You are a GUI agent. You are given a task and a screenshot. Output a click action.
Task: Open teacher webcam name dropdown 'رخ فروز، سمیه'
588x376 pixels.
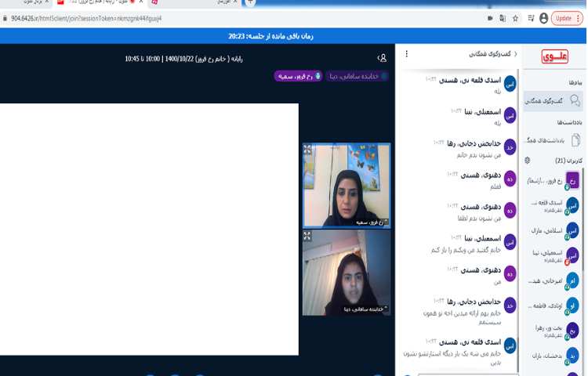372,222
